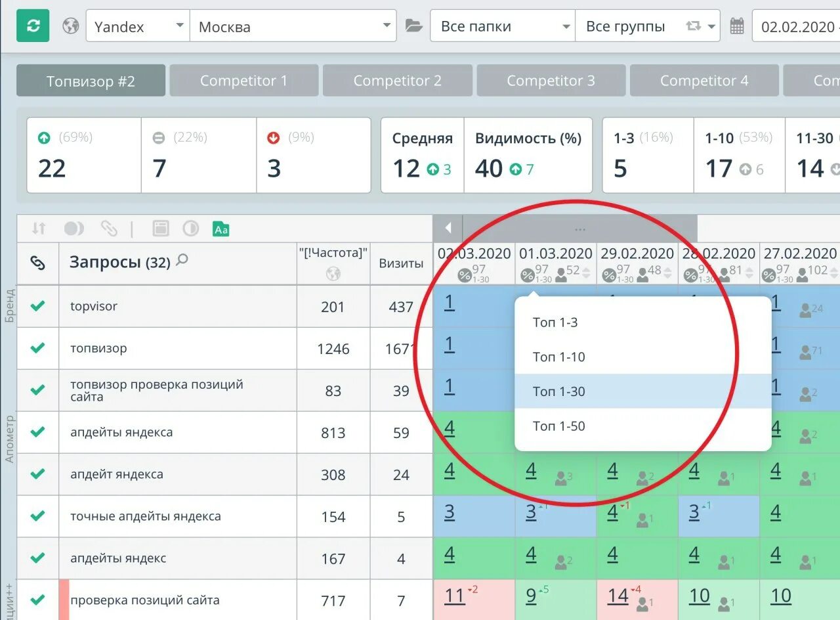Click the person icon under 29.02.2020

[642, 275]
